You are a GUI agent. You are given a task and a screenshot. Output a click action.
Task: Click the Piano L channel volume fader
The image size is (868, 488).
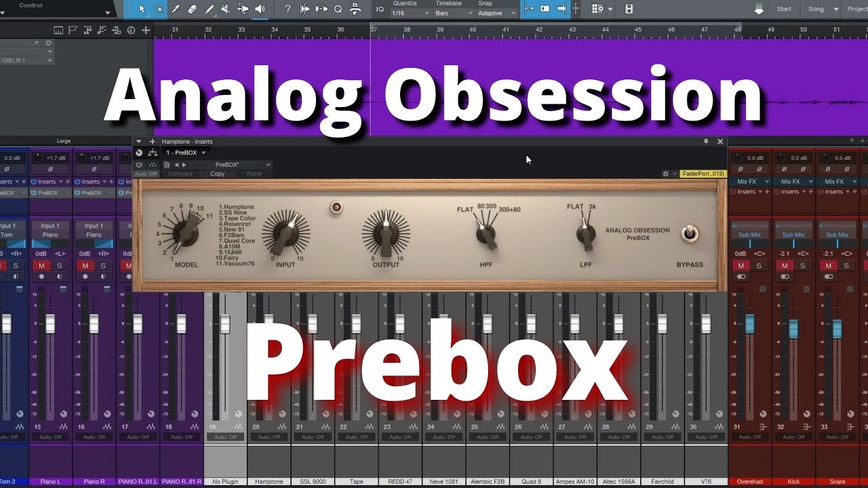coord(50,323)
